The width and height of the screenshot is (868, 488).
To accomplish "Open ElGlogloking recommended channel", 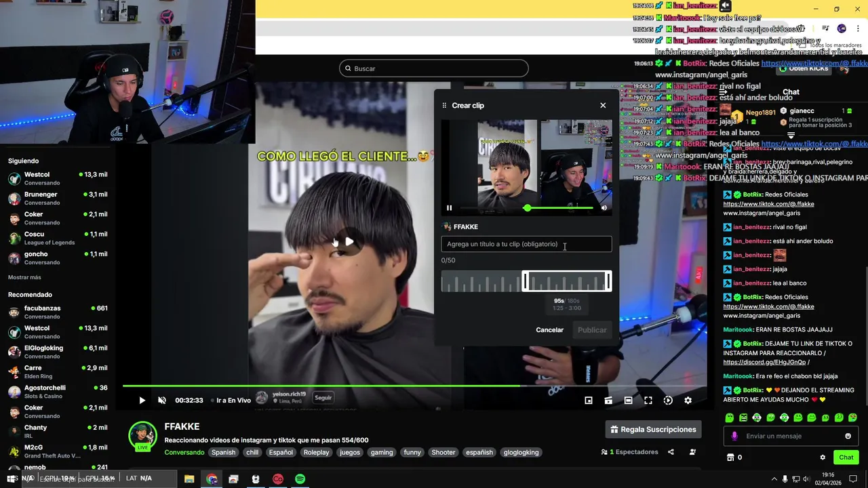I will pos(58,352).
